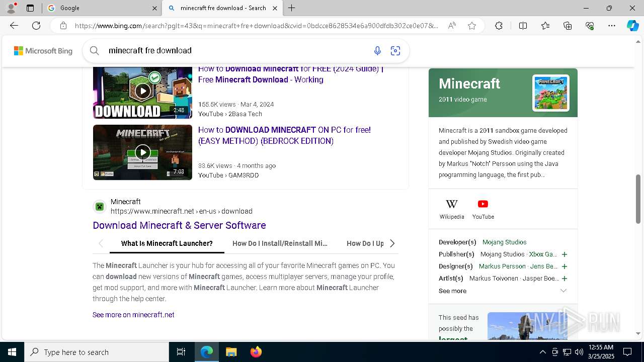Image resolution: width=644 pixels, height=362 pixels.
Task: Close the Google tab
Action: click(154, 8)
